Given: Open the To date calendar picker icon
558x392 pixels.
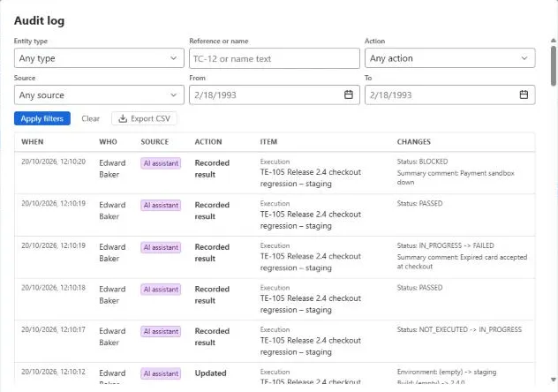Looking at the screenshot, I should (x=524, y=94).
